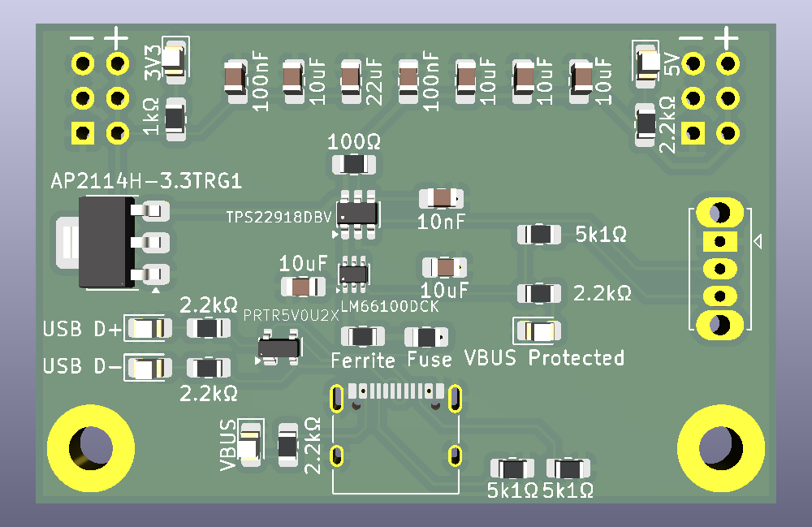Select the USB D+ label
Image resolution: width=812 pixels, height=527 pixels.
pyautogui.click(x=82, y=329)
